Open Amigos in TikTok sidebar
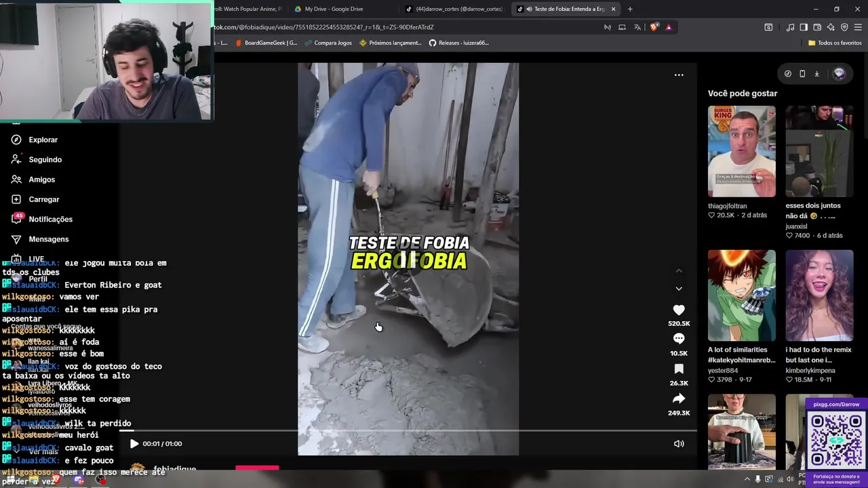This screenshot has height=488, width=868. [41, 180]
